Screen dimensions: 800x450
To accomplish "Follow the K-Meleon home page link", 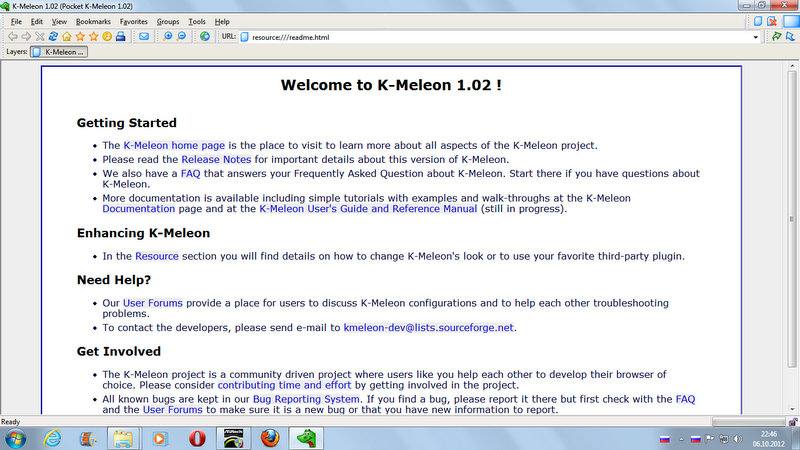I will 174,145.
